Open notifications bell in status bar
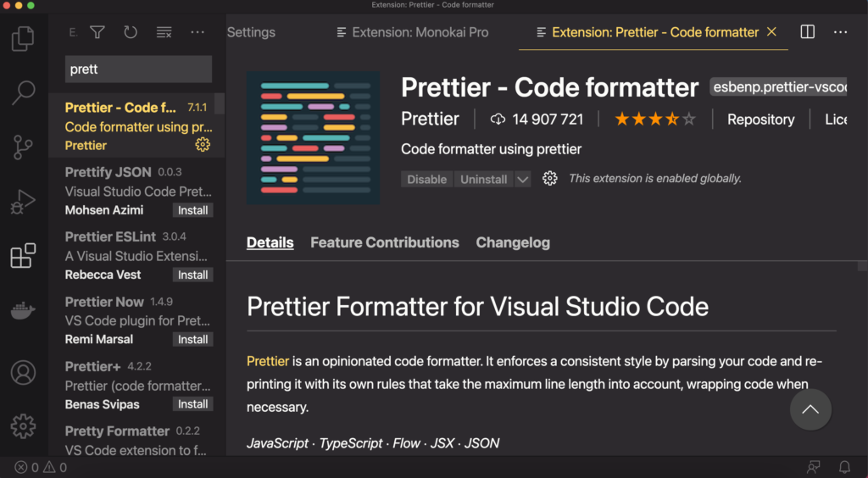This screenshot has width=868, height=478. click(845, 468)
